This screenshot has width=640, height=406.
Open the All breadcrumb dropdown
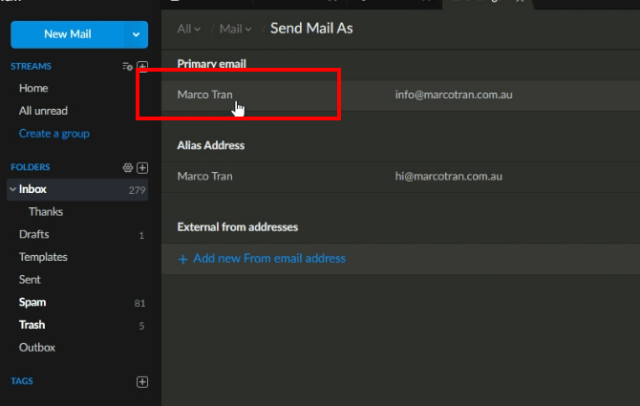coord(189,29)
